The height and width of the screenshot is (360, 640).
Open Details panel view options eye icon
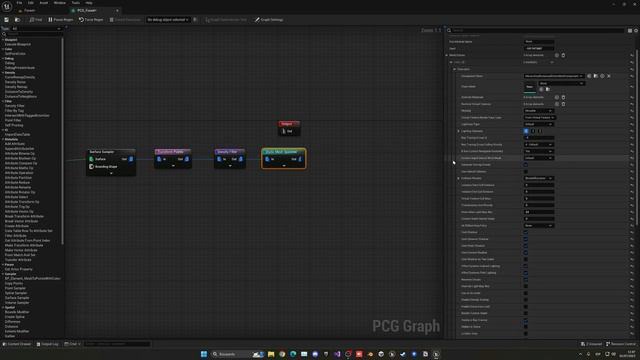coord(636,30)
